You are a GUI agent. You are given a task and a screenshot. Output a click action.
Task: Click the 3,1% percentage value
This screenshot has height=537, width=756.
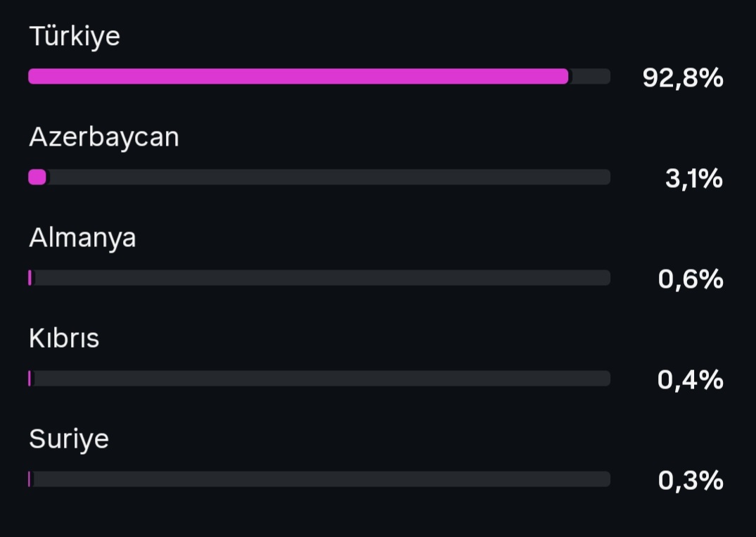[694, 179]
